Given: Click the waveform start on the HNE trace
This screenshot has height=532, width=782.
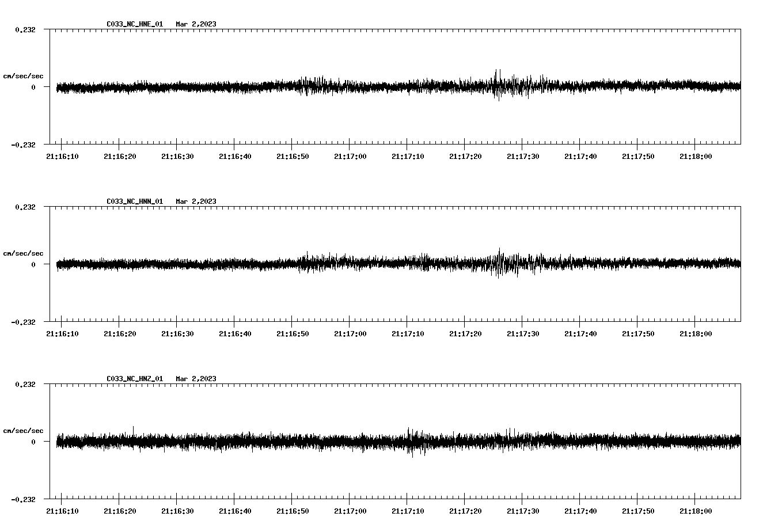Looking at the screenshot, I should (x=56, y=88).
